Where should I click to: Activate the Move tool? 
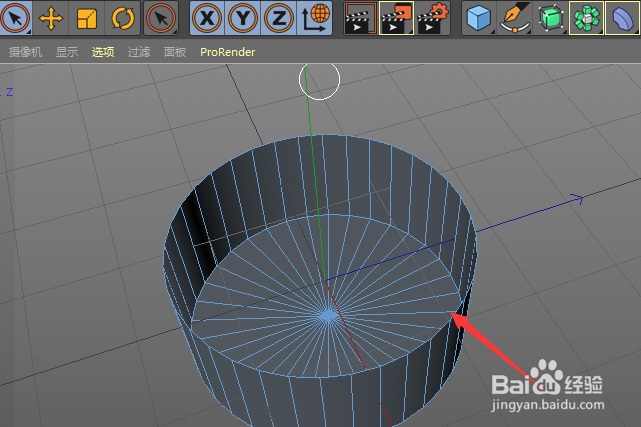tap(51, 18)
